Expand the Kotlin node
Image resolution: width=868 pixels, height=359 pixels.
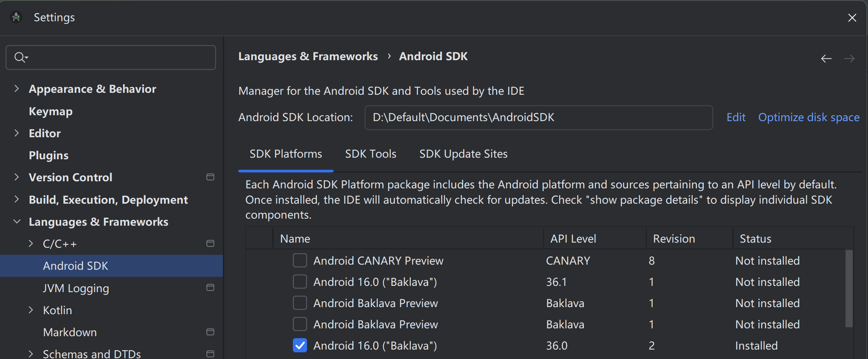[x=31, y=310]
